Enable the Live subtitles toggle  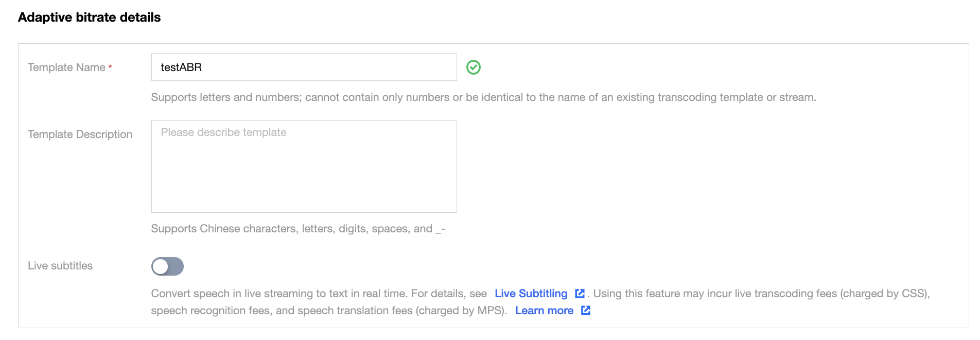tap(167, 266)
